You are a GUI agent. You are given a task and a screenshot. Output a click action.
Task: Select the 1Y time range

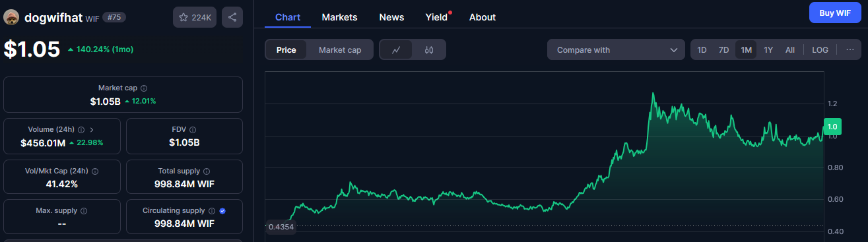[768, 49]
